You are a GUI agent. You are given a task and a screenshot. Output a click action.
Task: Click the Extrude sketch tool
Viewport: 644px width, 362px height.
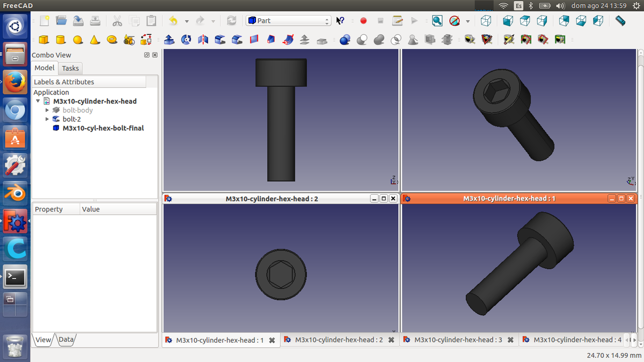click(x=169, y=40)
